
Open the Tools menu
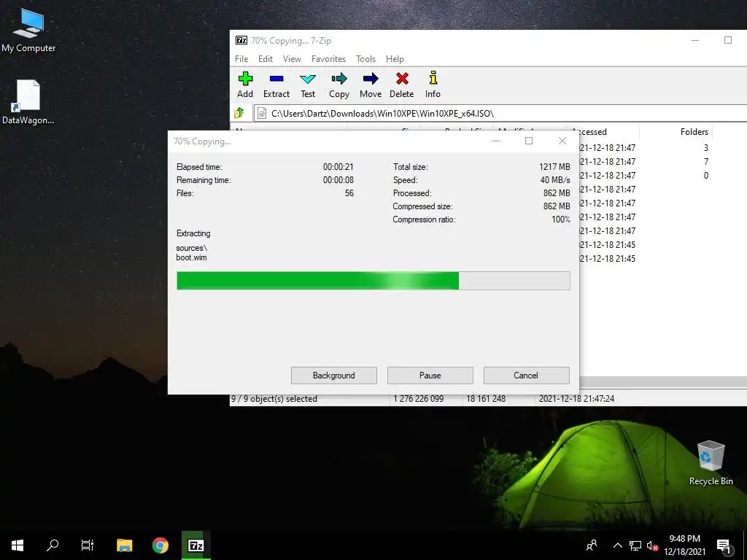(x=366, y=59)
